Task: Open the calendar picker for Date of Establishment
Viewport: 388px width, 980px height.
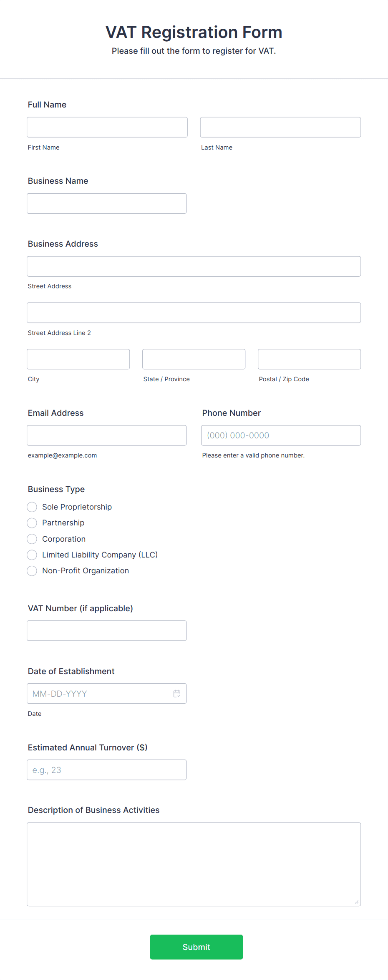Action: [176, 693]
